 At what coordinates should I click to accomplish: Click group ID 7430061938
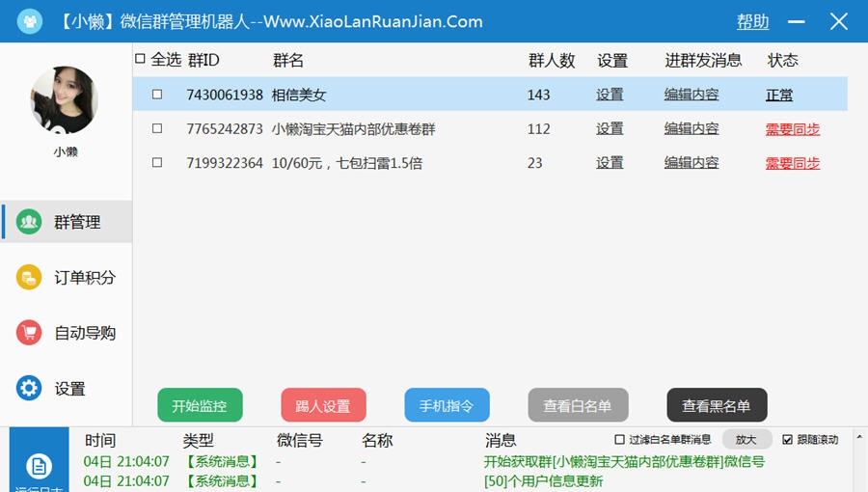(224, 96)
